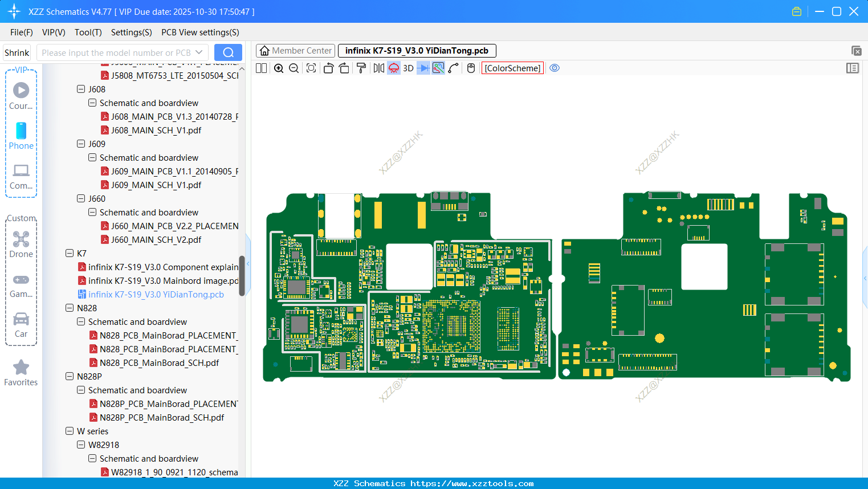Open J660_MAIN_SCH_V2.pdf file
The image size is (868, 489).
156,239
